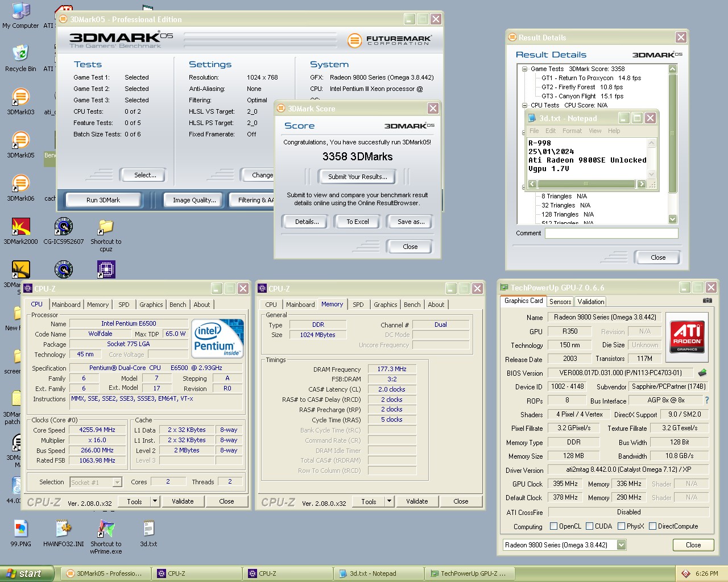728x582 pixels.
Task: Open Tools dropdown arrow in CPU-Z Memory window
Action: click(389, 501)
